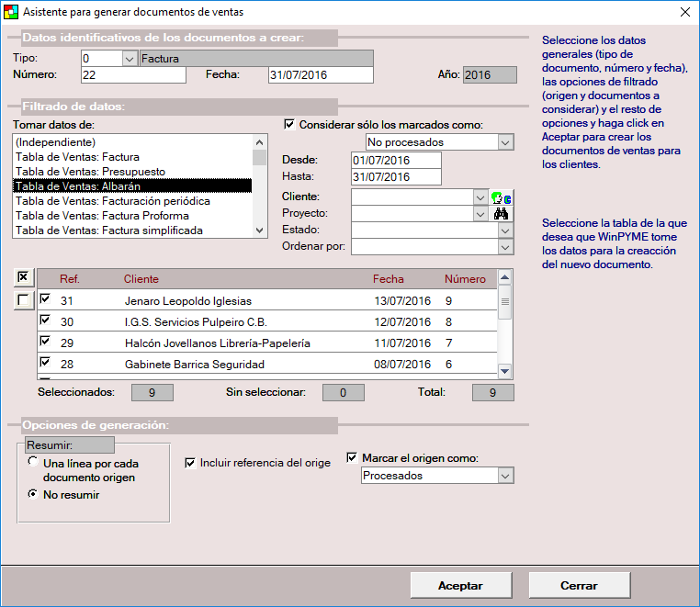Open the 'No procesados' dropdown
The image size is (700, 607).
tap(505, 142)
